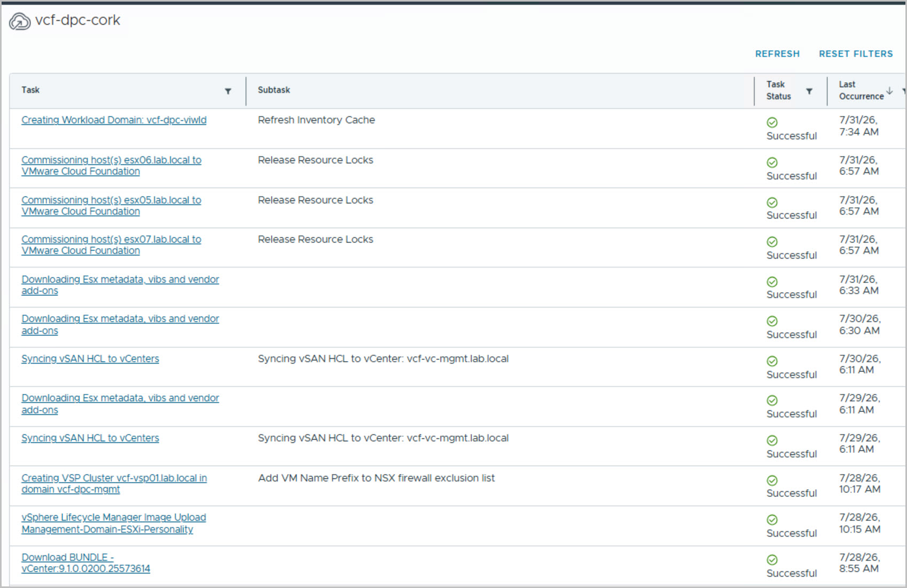Click success icon for 7/31/26 6:33 AM download
Viewport: 907px width, 588px height.
(772, 282)
